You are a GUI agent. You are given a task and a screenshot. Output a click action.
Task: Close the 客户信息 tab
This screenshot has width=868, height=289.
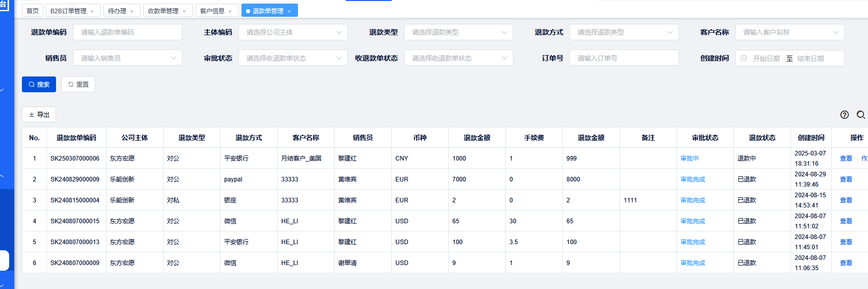tap(230, 11)
